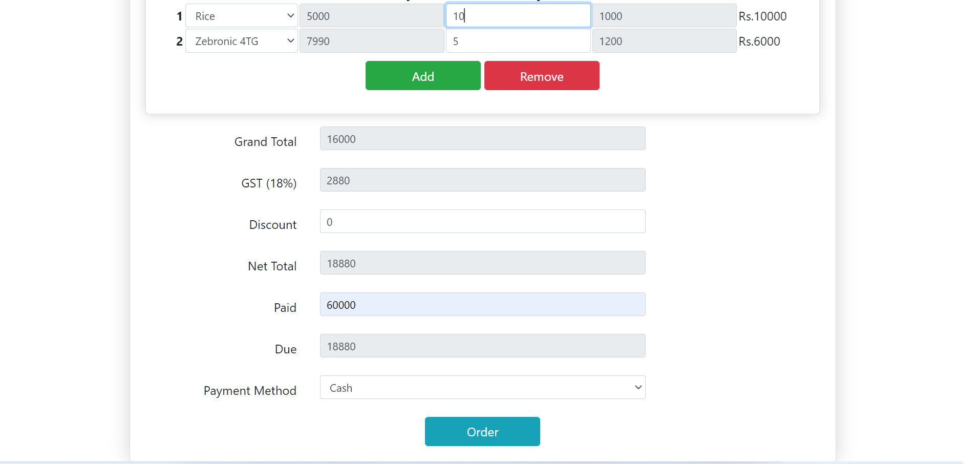Click the unit price field showing 1000
980x464 pixels.
point(664,15)
